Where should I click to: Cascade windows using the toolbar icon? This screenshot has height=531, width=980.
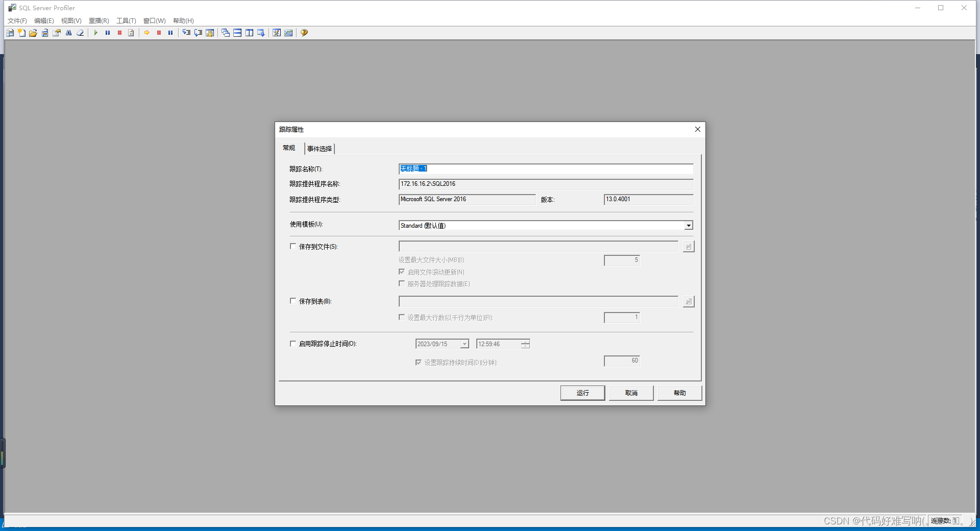click(226, 33)
